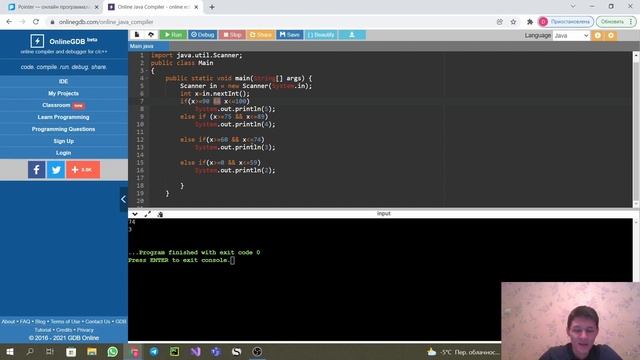Screen dimensions: 640x360
Task: Share on Facebook icon
Action: [36, 169]
